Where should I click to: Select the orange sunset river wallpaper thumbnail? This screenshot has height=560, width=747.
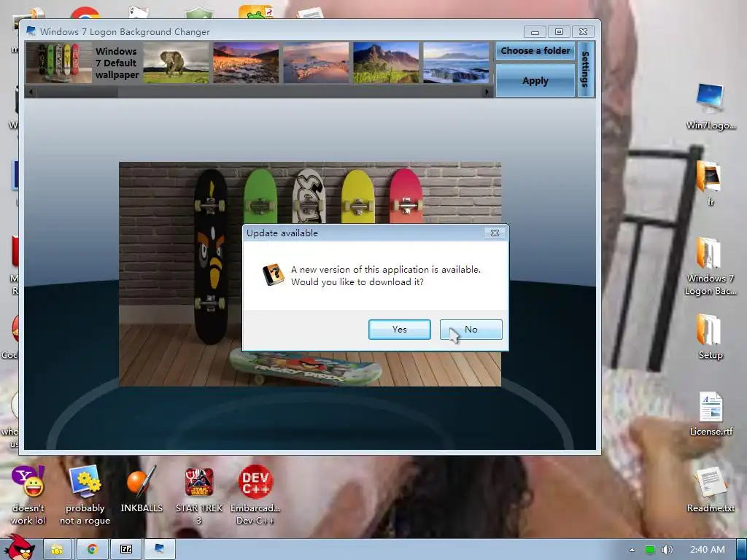(x=246, y=63)
